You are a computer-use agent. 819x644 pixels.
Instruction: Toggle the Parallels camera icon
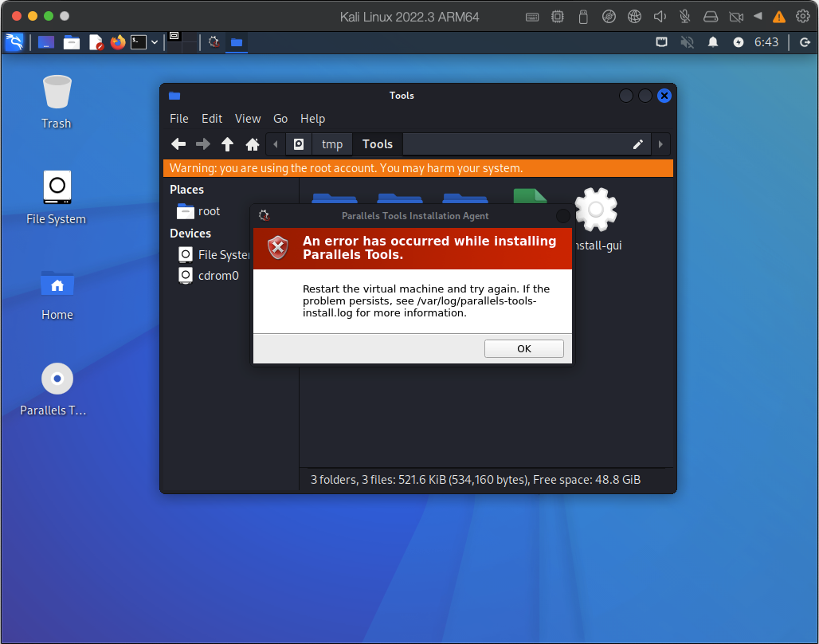736,17
